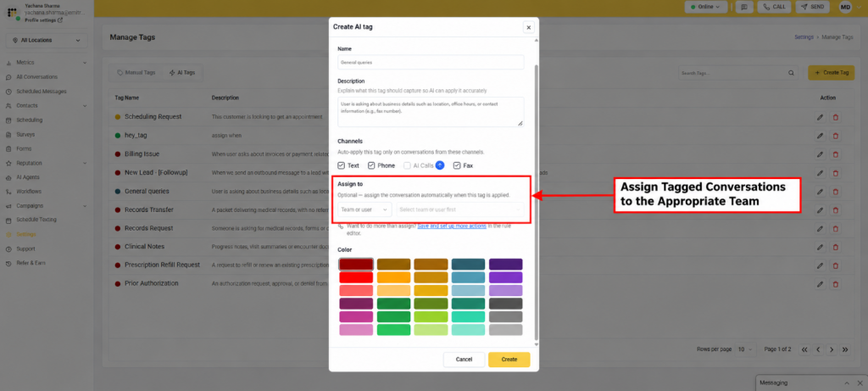
Task: Edit the Records Transfer tag
Action: point(820,209)
